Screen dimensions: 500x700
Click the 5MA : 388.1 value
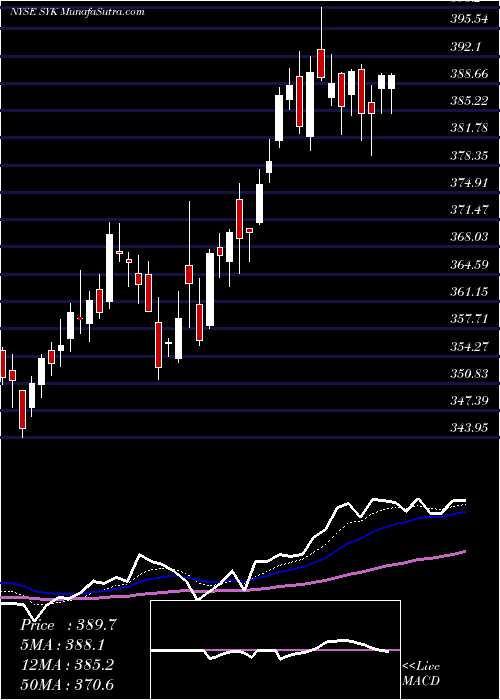tap(62, 645)
